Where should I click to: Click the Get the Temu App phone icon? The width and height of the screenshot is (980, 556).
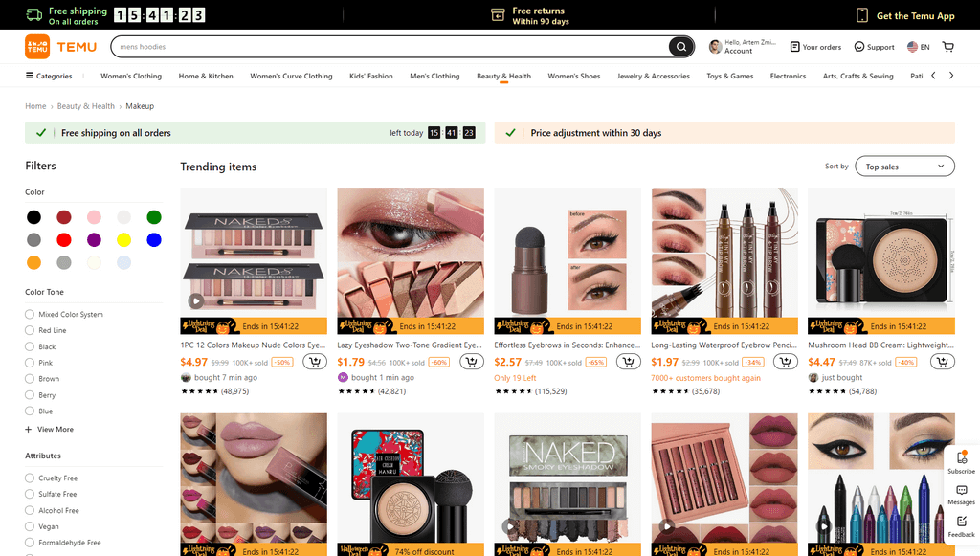pyautogui.click(x=862, y=15)
